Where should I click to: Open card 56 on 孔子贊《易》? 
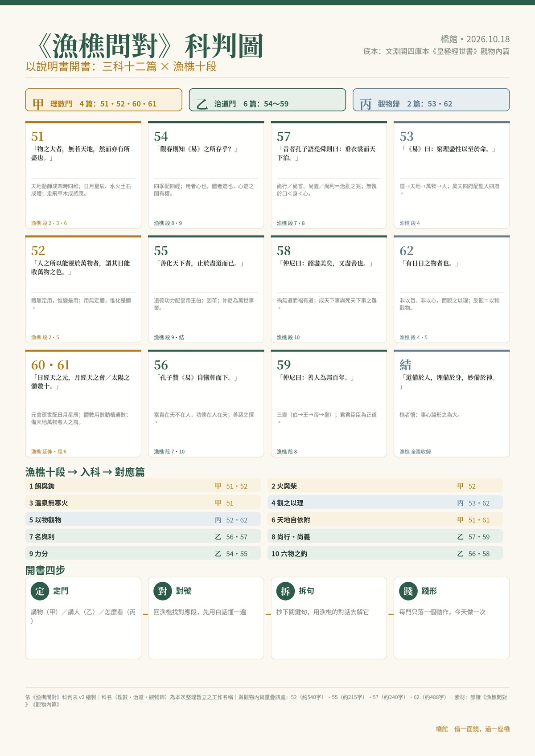(206, 403)
